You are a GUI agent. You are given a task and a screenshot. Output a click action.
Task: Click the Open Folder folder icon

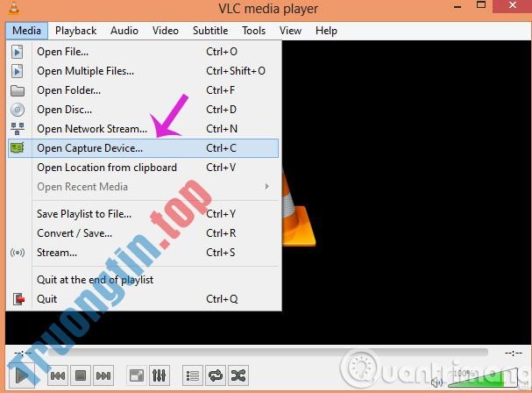tap(18, 90)
